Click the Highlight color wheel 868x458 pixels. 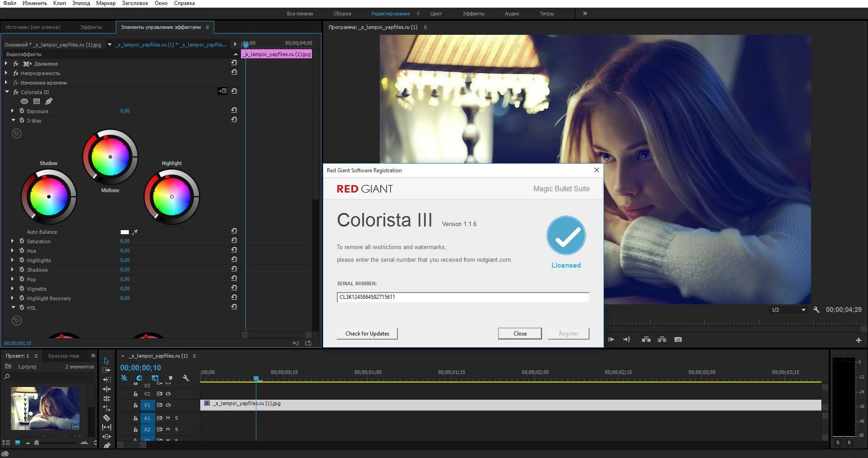coord(172,197)
